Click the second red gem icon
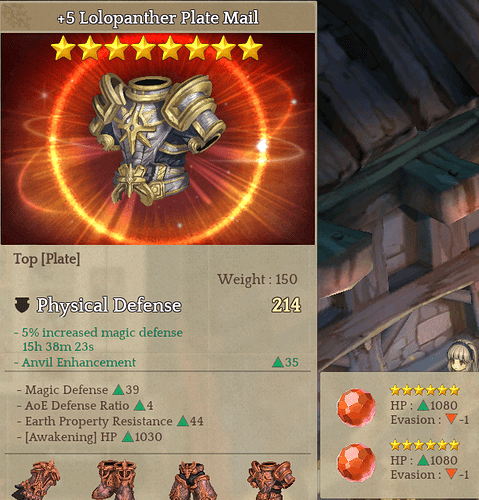 coord(356,462)
